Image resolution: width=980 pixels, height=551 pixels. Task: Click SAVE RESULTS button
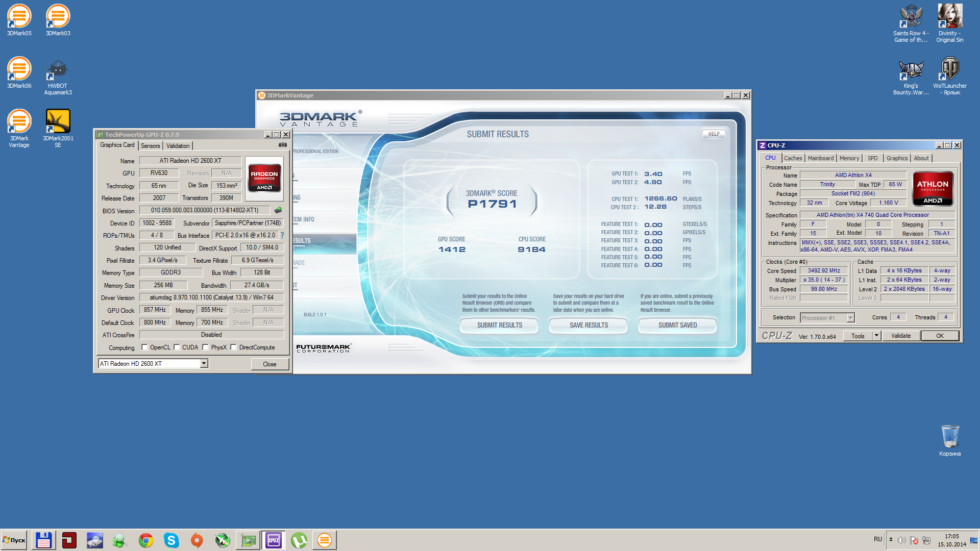point(589,325)
